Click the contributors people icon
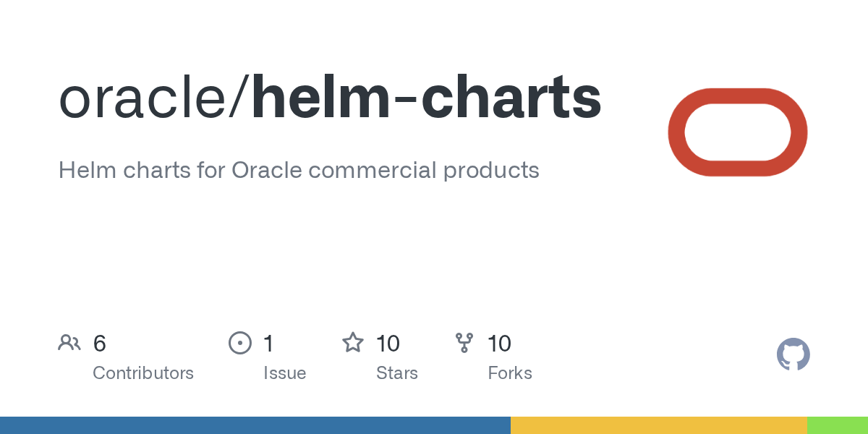868x434 pixels. (69, 343)
